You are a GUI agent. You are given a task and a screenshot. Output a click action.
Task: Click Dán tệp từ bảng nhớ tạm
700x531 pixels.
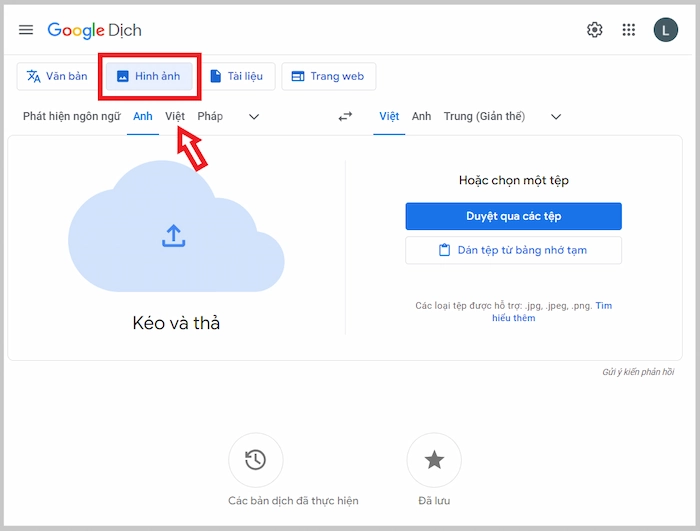[x=513, y=250]
